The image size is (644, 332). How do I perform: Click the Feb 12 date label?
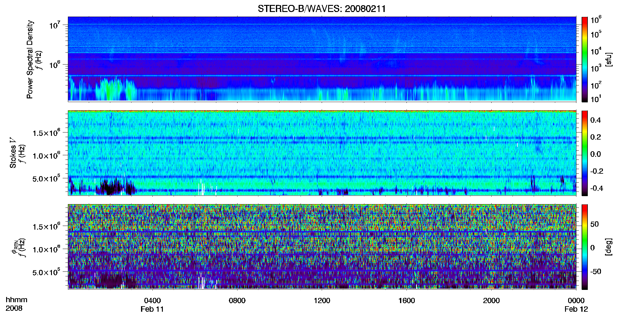tap(576, 309)
